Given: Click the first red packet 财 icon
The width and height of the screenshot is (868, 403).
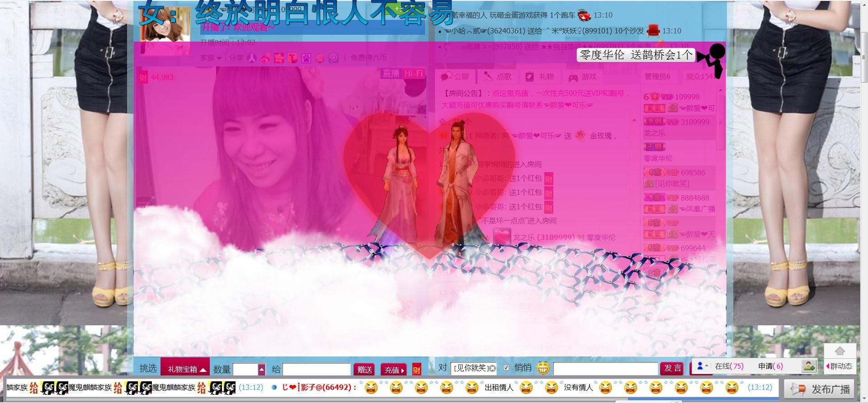Looking at the screenshot, I should click(548, 179).
